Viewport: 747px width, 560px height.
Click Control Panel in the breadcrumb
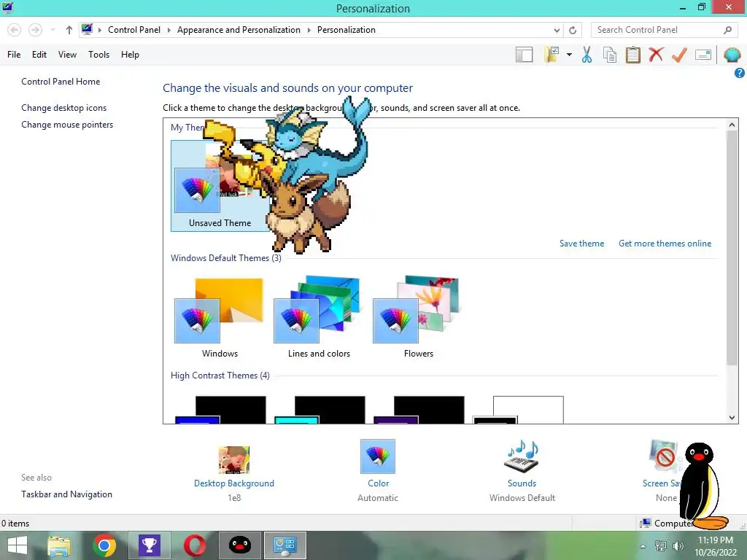(134, 30)
